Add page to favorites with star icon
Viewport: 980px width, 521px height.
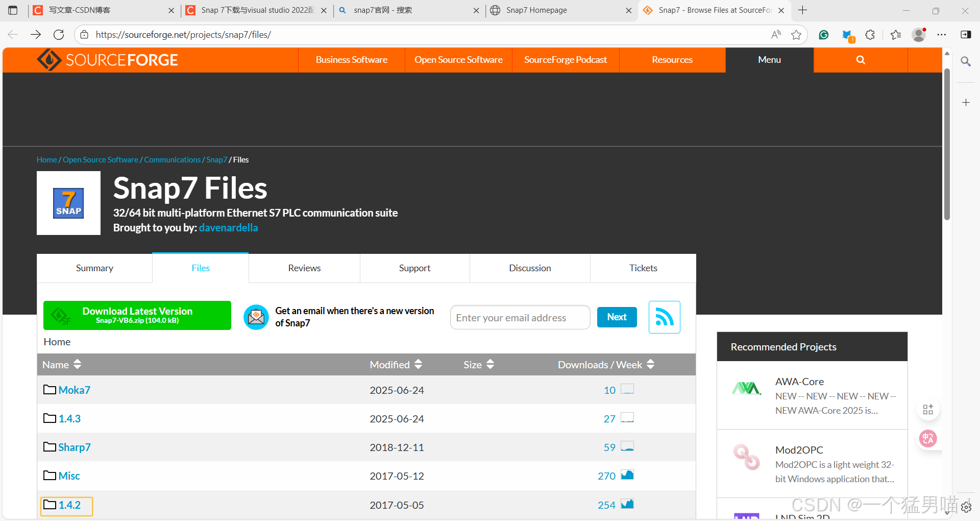coord(796,34)
